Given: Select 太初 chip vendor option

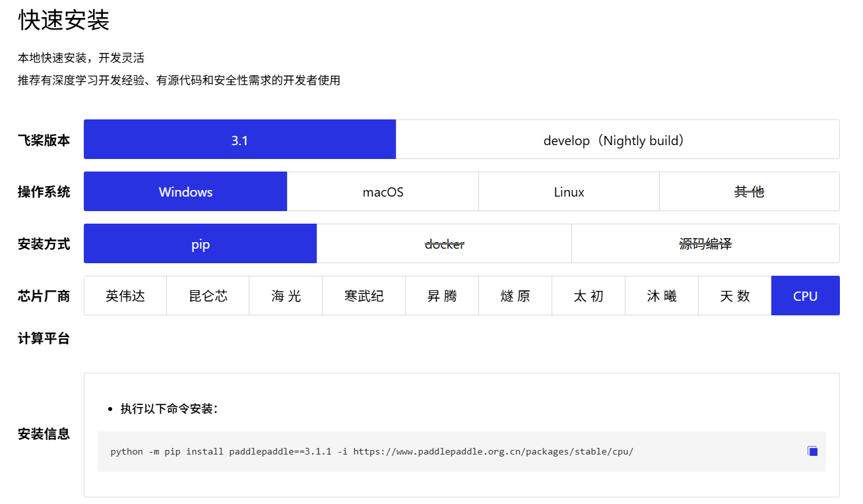Looking at the screenshot, I should point(589,296).
